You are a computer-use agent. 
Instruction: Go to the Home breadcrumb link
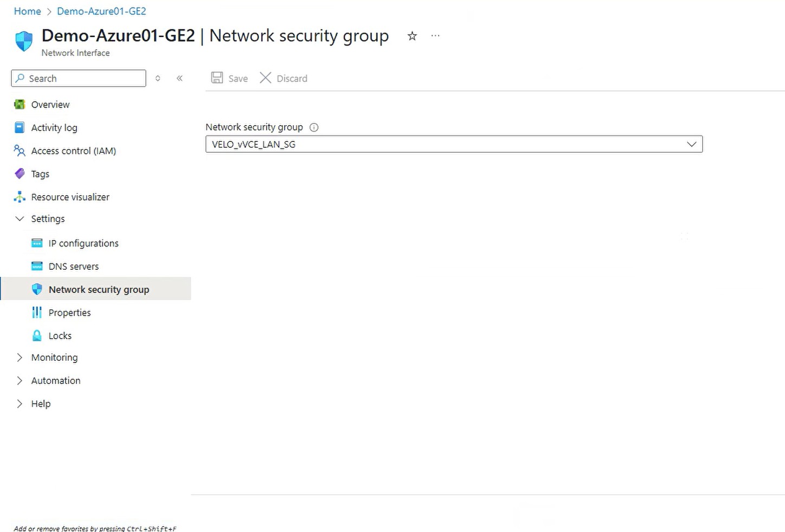click(27, 11)
